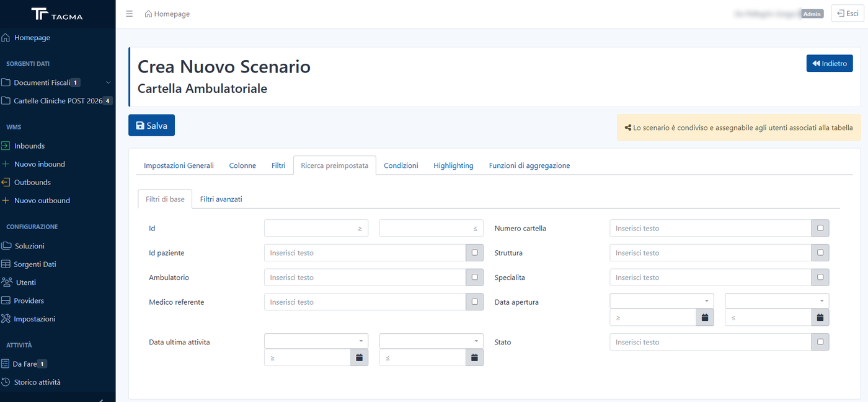
Task: Switch to Filtri avanzati tab
Action: pos(221,199)
